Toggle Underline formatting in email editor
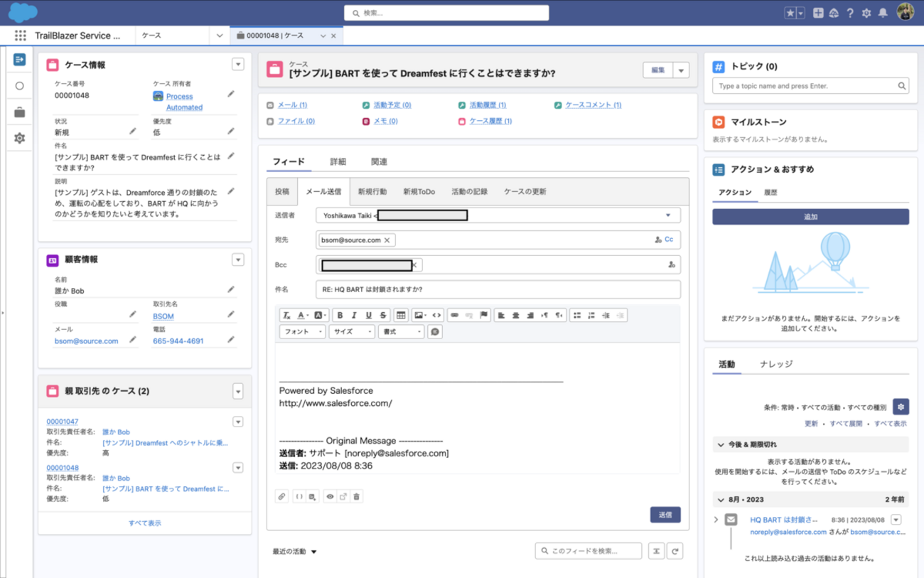924x578 pixels. pyautogui.click(x=368, y=315)
